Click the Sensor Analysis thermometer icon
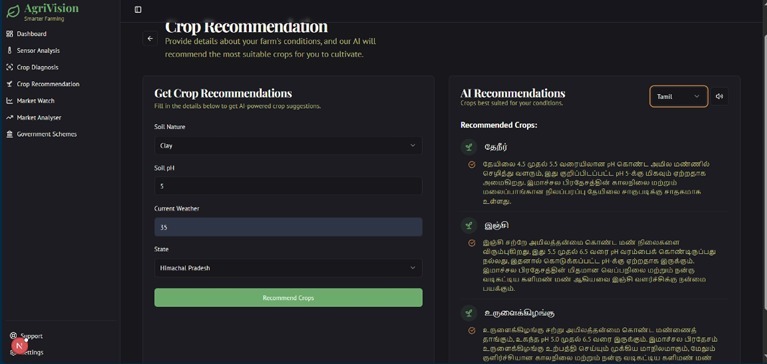The width and height of the screenshot is (767, 364). tap(10, 50)
